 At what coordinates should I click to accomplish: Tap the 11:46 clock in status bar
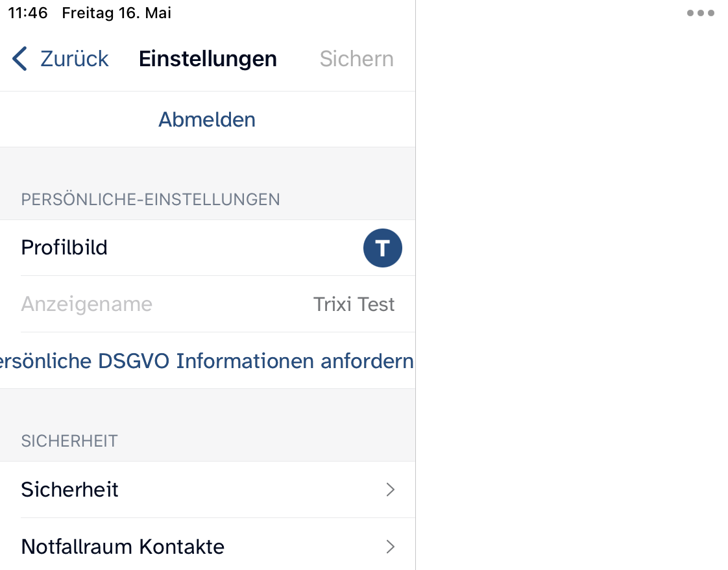tap(28, 13)
